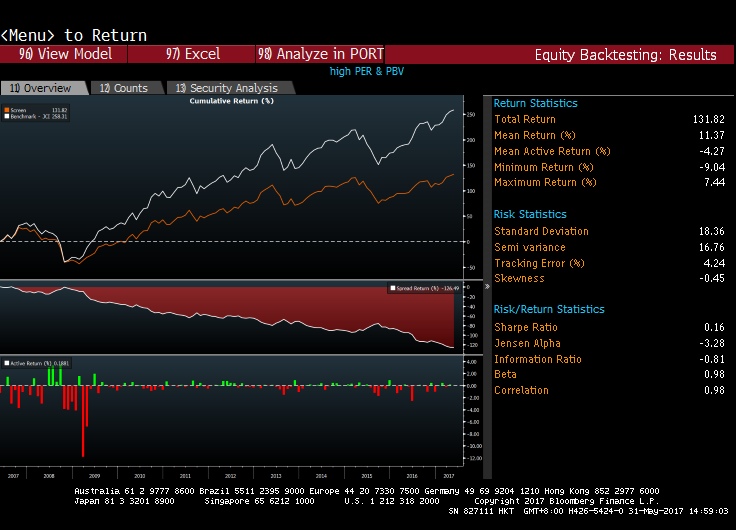Click the 2014 marker on the timeline axis
Viewport: 736px width, 530px height.
[x=321, y=476]
